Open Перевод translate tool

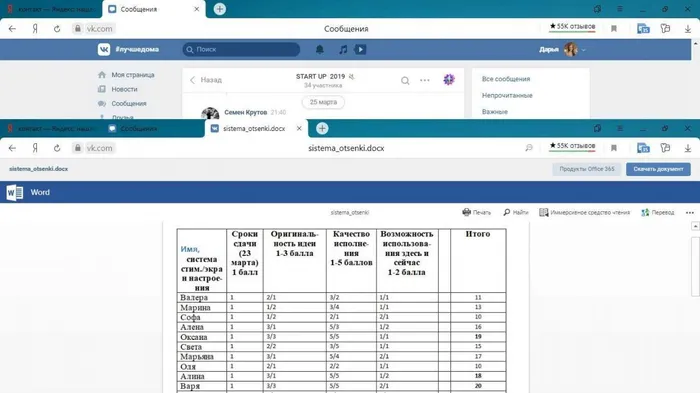click(658, 212)
